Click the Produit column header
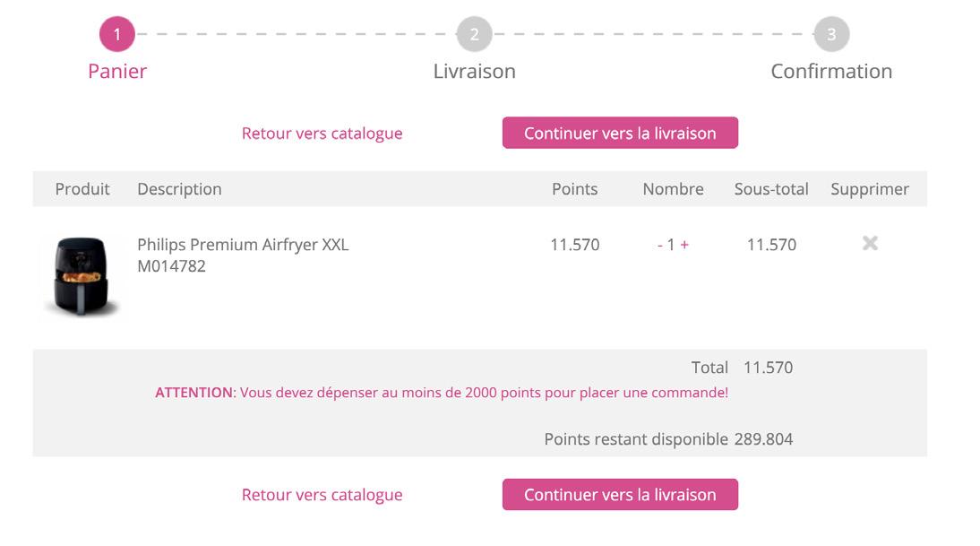980x546 pixels. click(82, 189)
